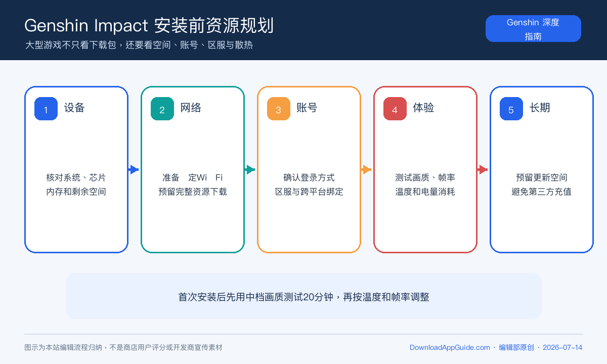This screenshot has width=607, height=364.
Task: Click the text 预留完整资源下载
Action: coord(193,192)
